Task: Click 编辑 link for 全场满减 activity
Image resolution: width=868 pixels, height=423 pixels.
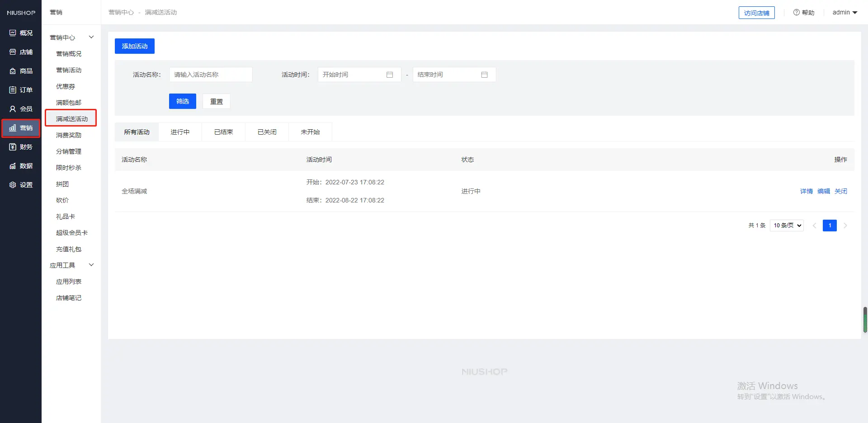Action: tap(823, 191)
